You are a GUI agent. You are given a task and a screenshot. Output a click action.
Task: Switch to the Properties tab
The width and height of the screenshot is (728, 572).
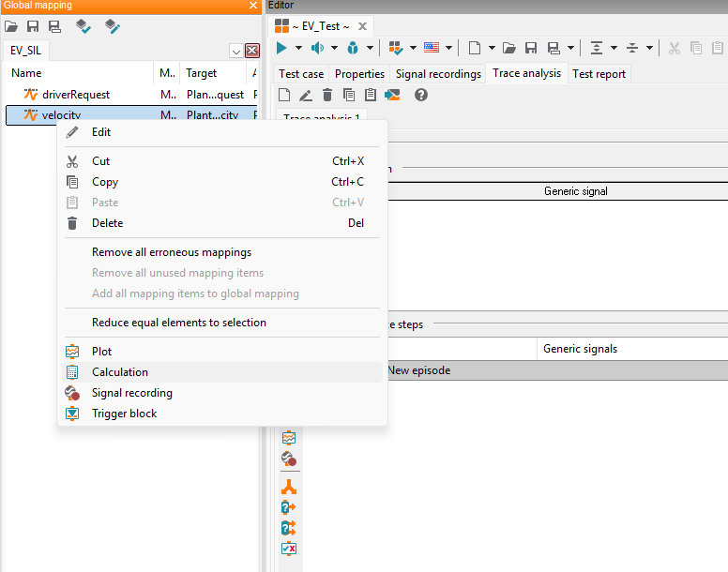(x=360, y=74)
